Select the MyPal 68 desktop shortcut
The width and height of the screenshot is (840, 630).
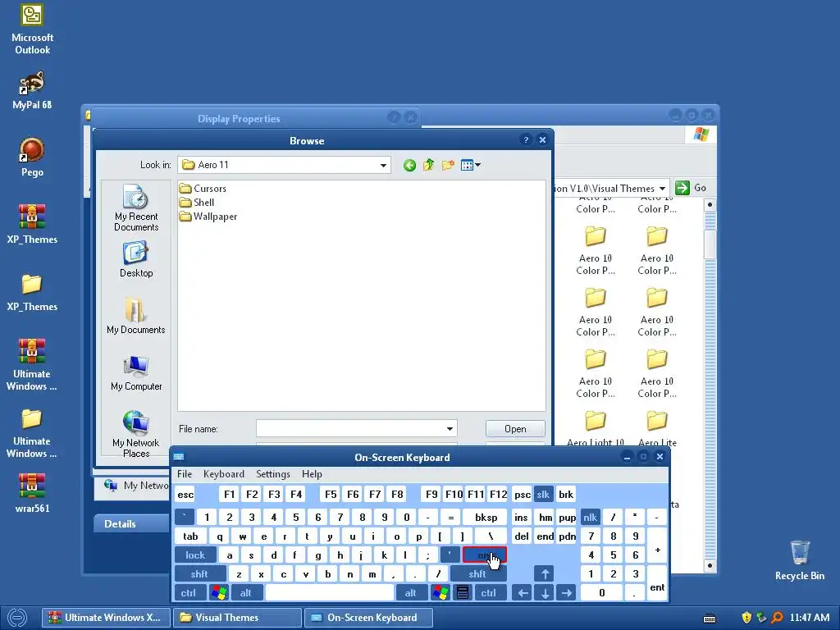coord(32,90)
